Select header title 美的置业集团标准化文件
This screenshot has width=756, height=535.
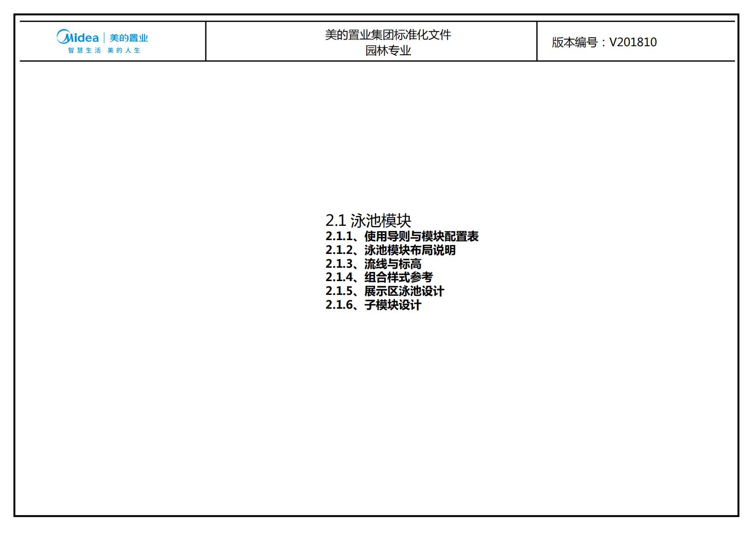tap(388, 35)
